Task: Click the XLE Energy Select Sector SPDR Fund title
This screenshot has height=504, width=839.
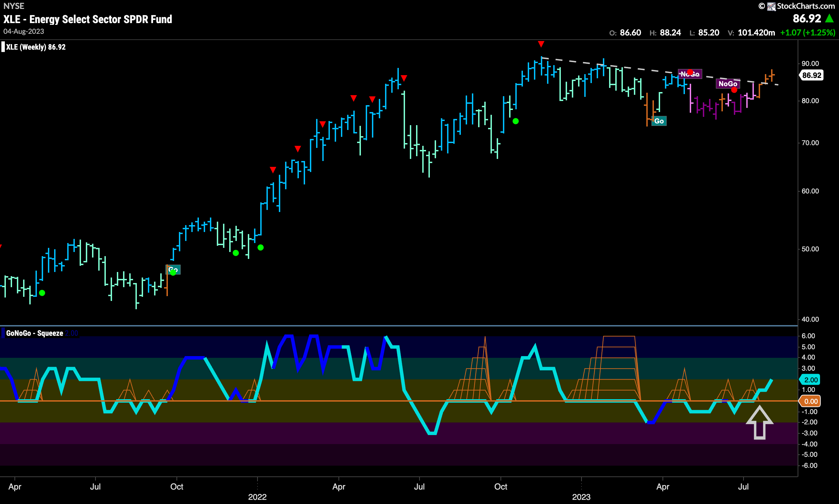Action: click(x=88, y=19)
